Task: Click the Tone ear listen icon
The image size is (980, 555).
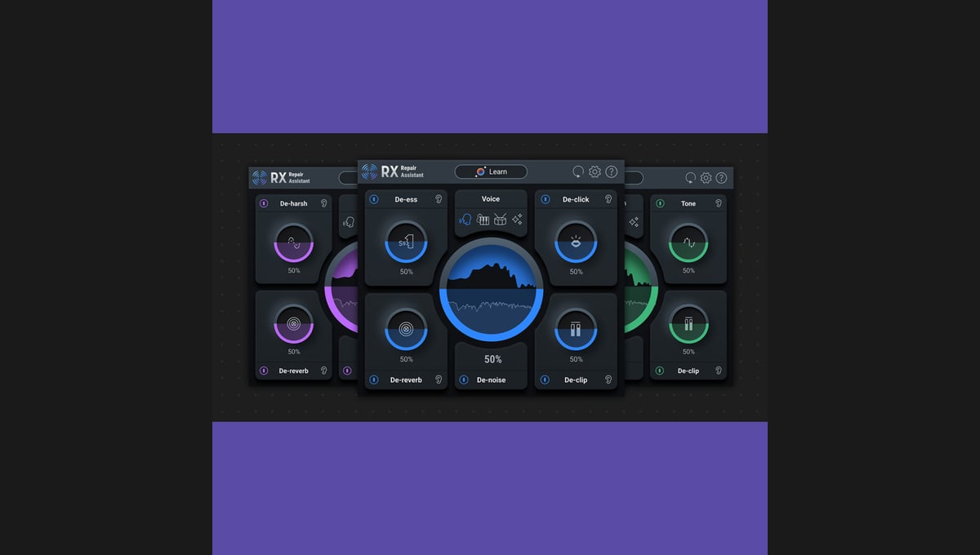Action: coord(719,203)
